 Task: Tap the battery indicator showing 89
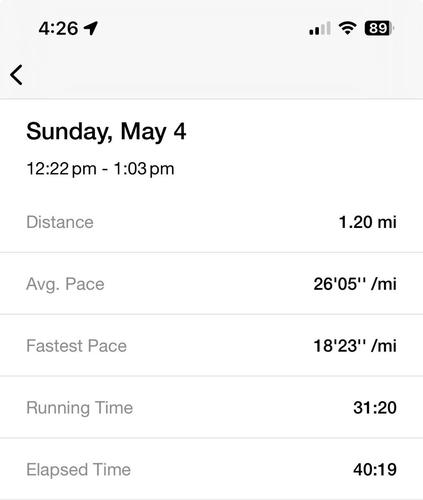point(380,28)
